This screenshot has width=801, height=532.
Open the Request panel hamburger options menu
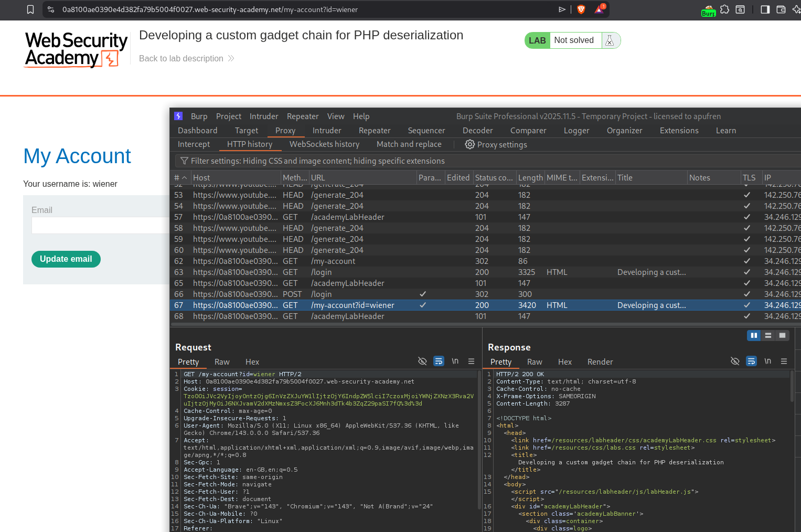[x=471, y=361]
